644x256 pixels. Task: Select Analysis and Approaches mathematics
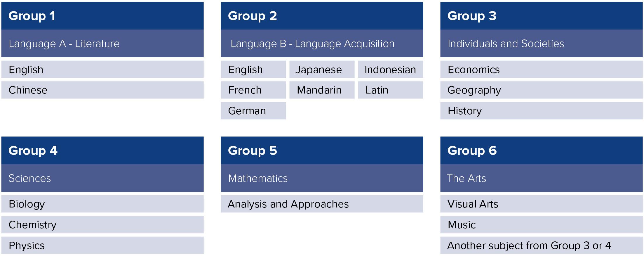322,204
